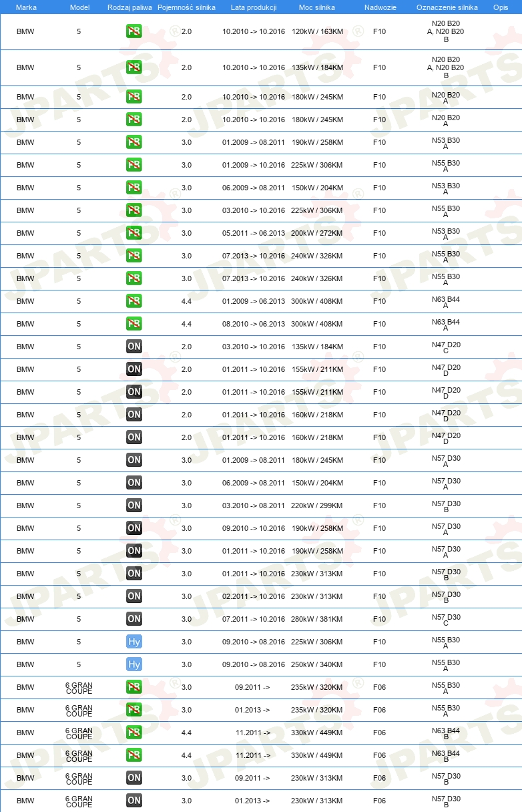Click the ON icon for the 6 Gran Coupe 09.2011 row
Image resolution: width=522 pixels, height=812 pixels.
(x=134, y=778)
